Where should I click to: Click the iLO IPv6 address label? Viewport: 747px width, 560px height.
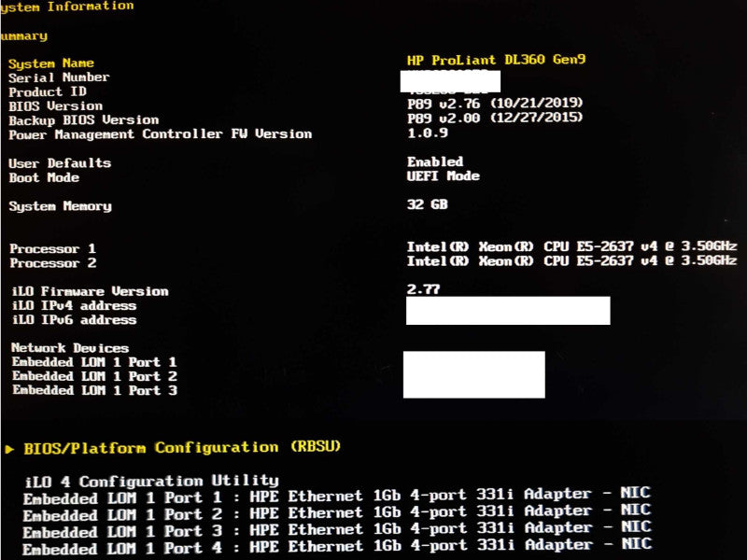(75, 320)
